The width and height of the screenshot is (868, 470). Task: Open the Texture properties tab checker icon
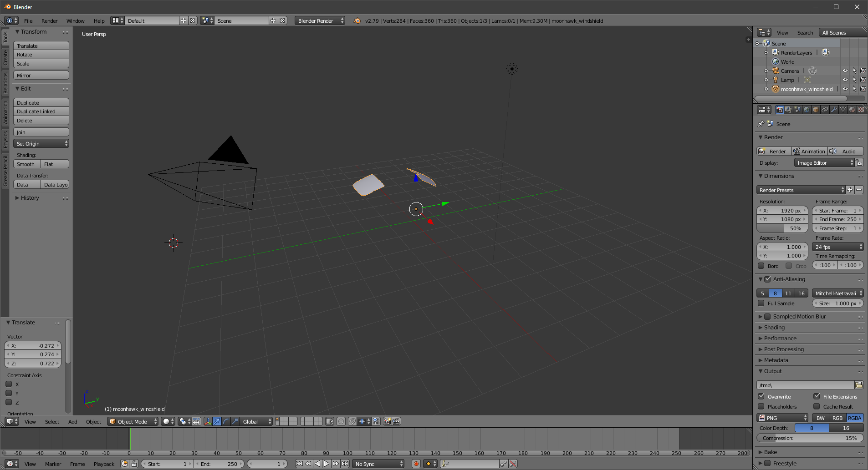[x=861, y=110]
